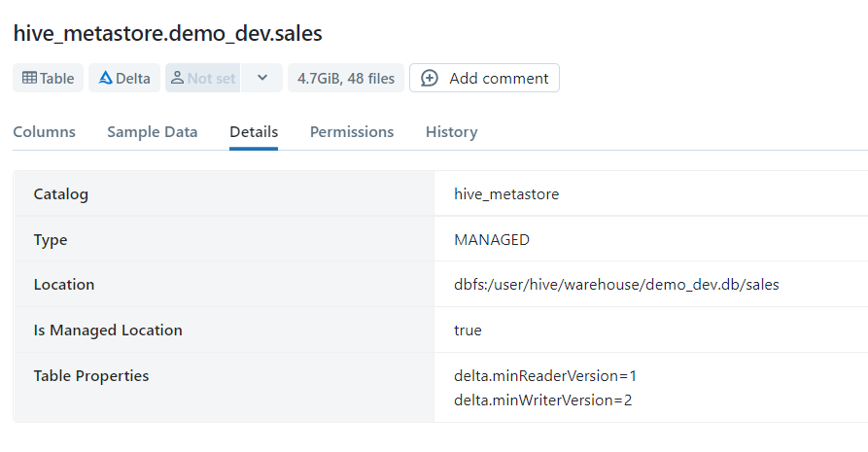View the History tab
868x452 pixels.
(x=451, y=132)
